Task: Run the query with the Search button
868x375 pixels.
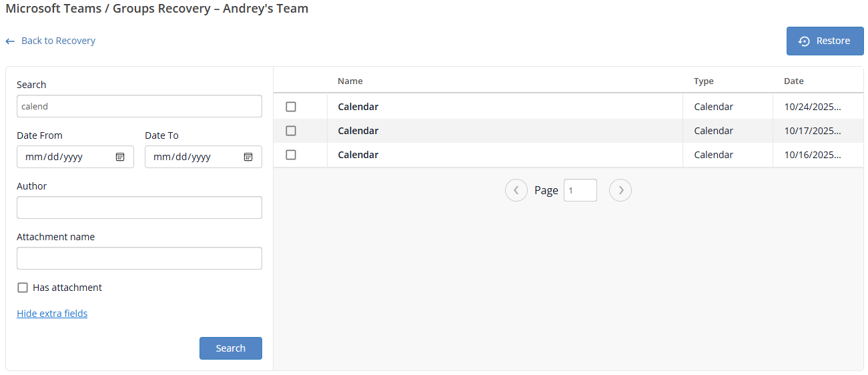Action: tap(230, 348)
